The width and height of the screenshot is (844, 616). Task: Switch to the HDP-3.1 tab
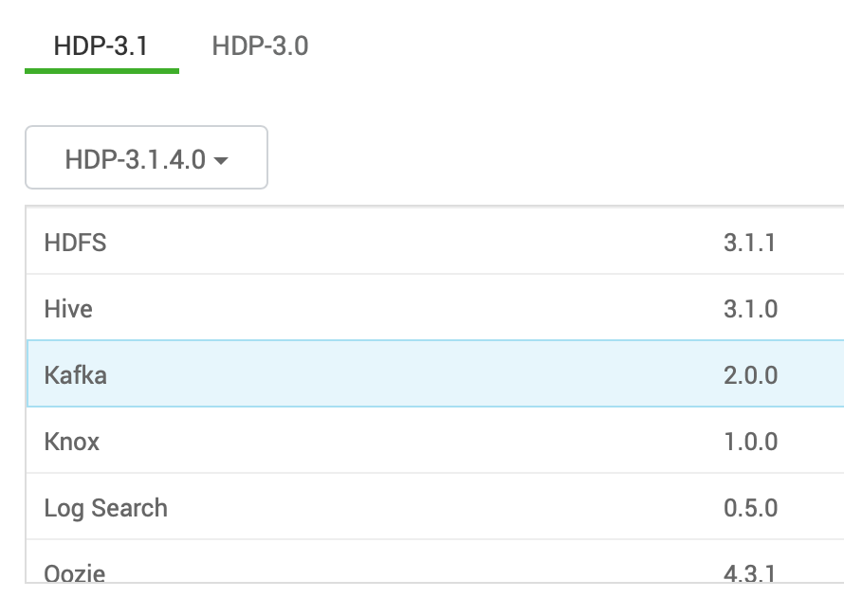coord(101,45)
